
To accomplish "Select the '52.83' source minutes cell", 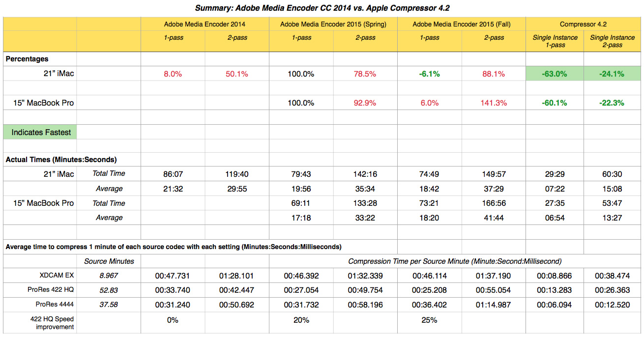I will point(109,290).
